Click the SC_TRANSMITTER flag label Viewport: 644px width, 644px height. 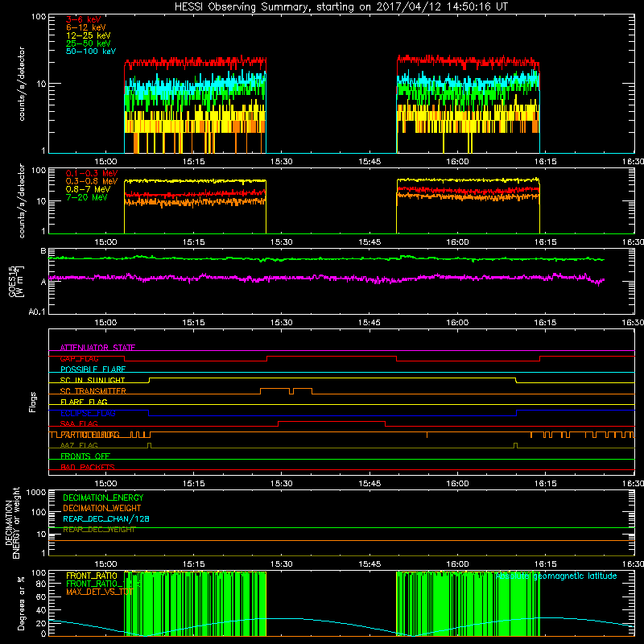tap(93, 391)
